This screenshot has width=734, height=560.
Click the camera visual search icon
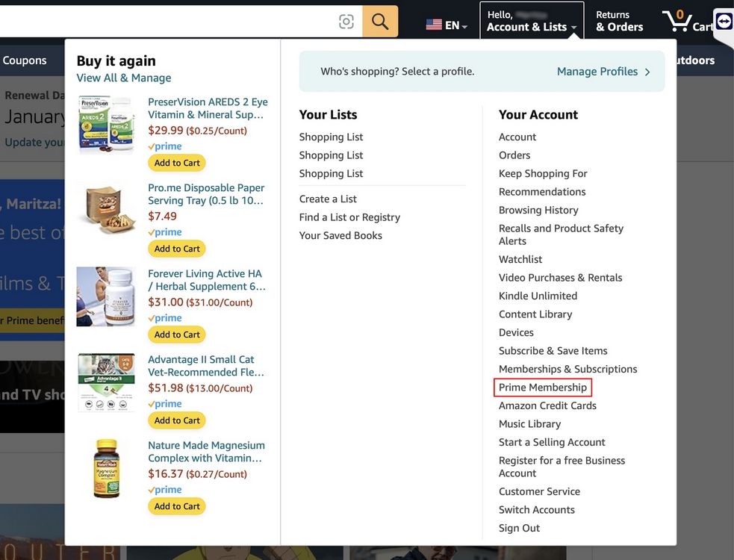coord(346,20)
